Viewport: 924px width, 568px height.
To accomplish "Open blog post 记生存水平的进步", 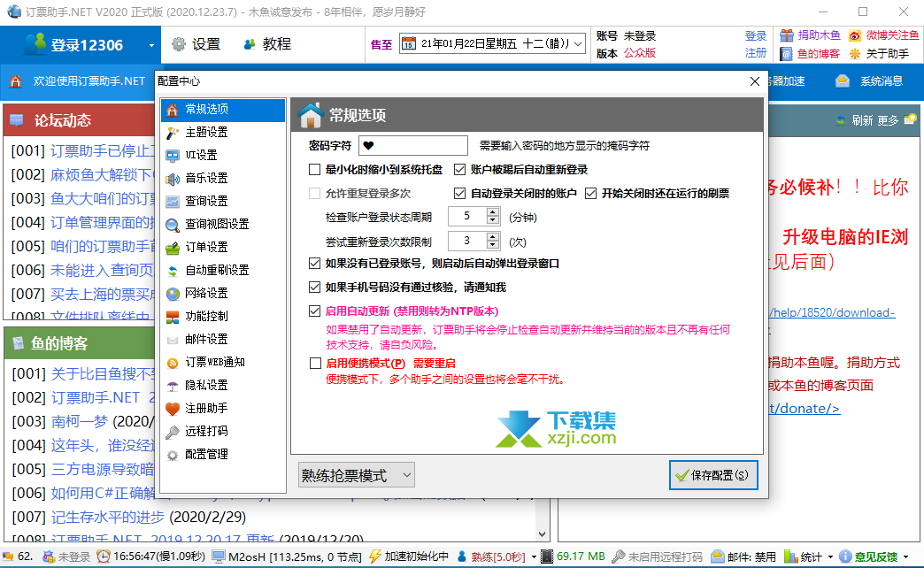I will pos(107,518).
